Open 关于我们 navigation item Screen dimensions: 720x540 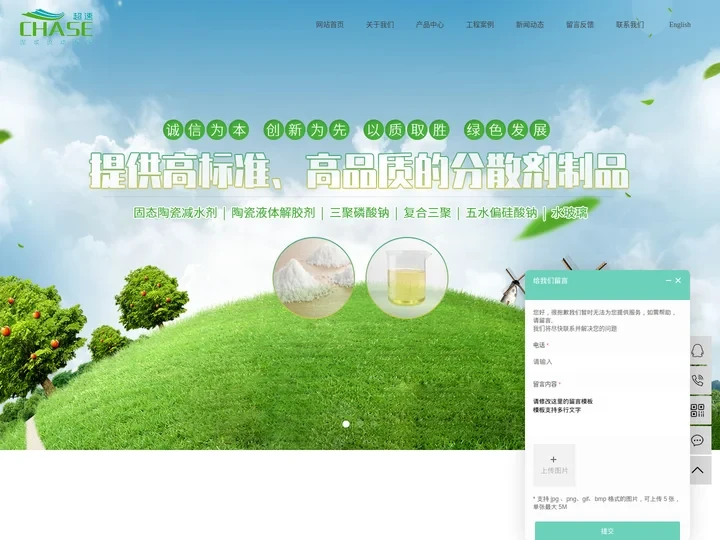click(380, 25)
